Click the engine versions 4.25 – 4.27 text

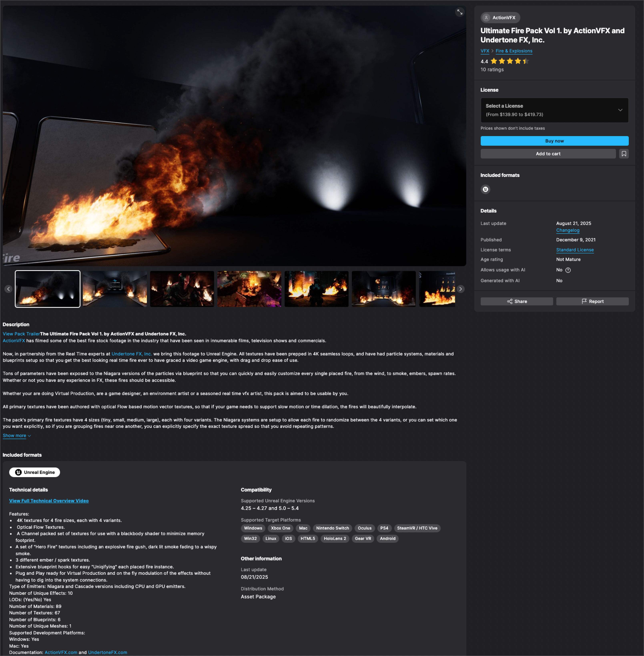coord(270,508)
